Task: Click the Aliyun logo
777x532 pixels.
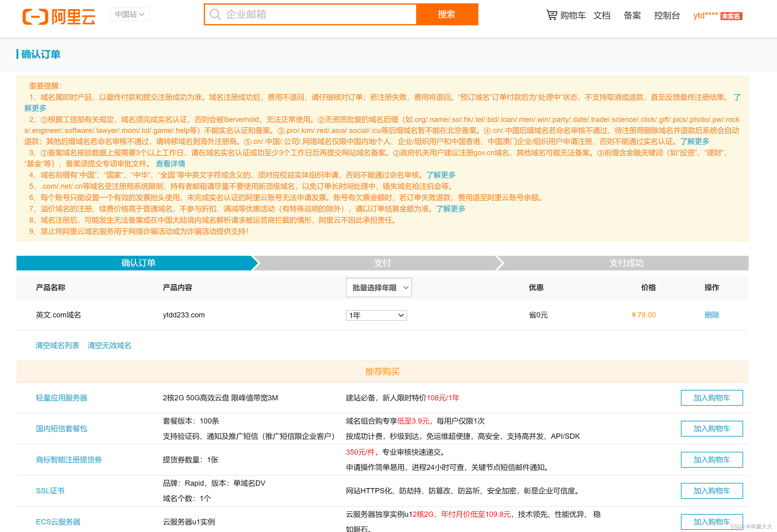Action: (59, 16)
